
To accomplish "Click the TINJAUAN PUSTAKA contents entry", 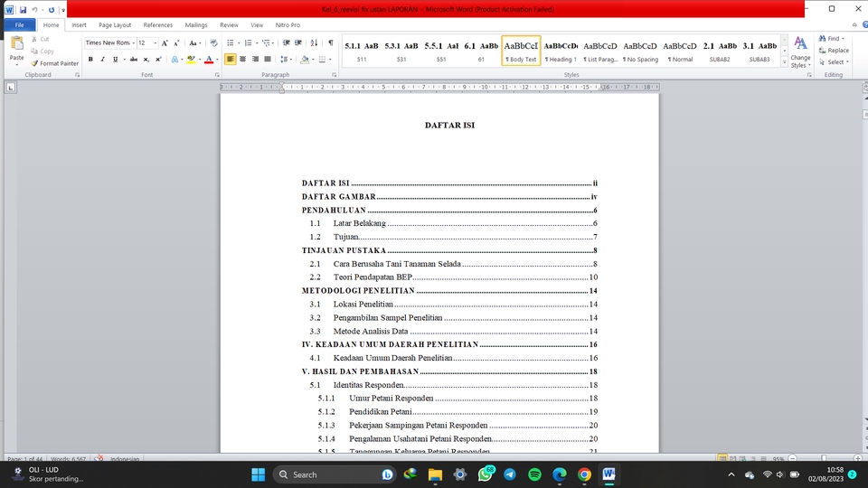I will click(x=449, y=250).
